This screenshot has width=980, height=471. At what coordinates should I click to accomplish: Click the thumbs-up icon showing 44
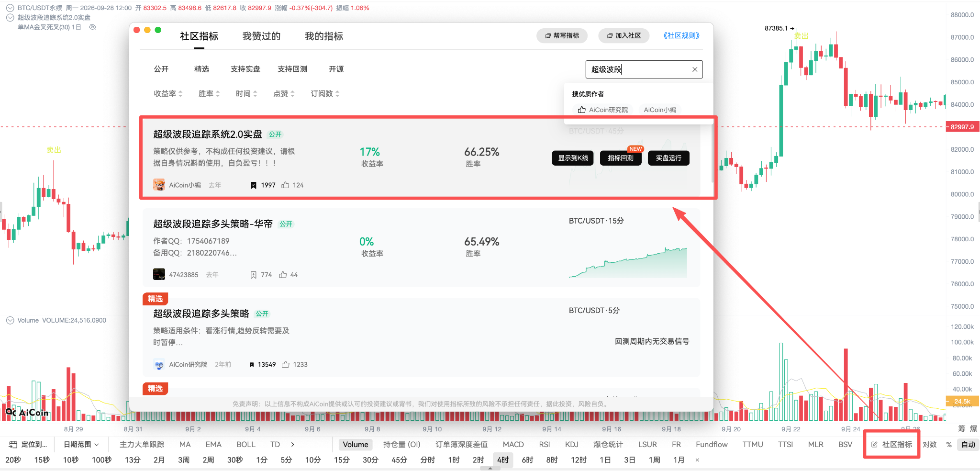point(283,275)
